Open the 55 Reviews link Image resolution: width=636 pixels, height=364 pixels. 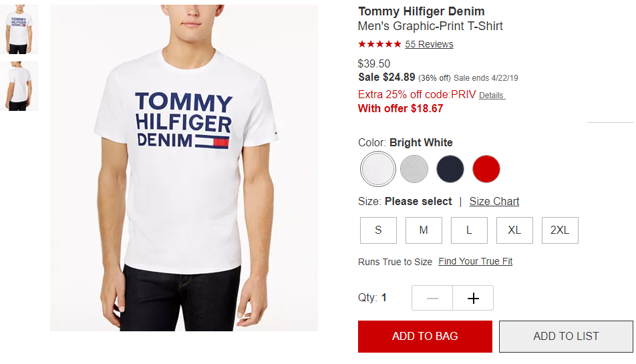(x=429, y=44)
